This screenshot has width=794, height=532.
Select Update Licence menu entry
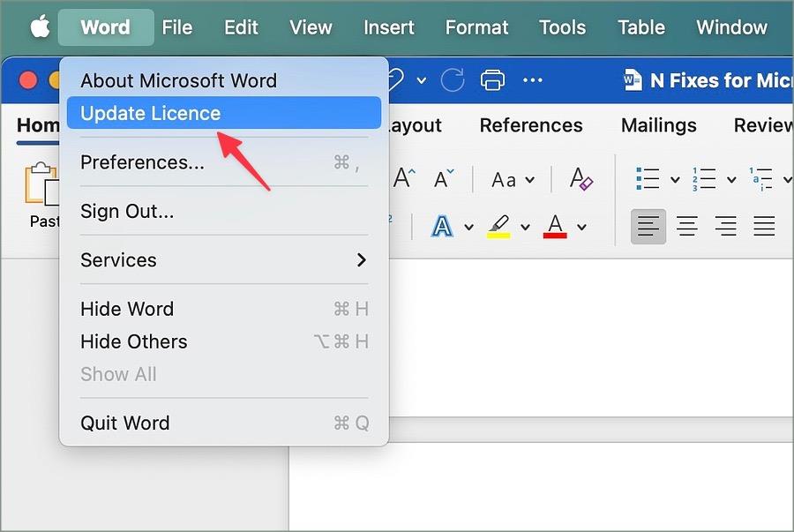pos(224,113)
